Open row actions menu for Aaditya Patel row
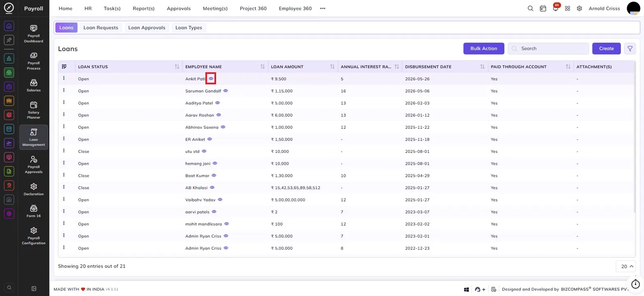The width and height of the screenshot is (644, 296). point(64,103)
